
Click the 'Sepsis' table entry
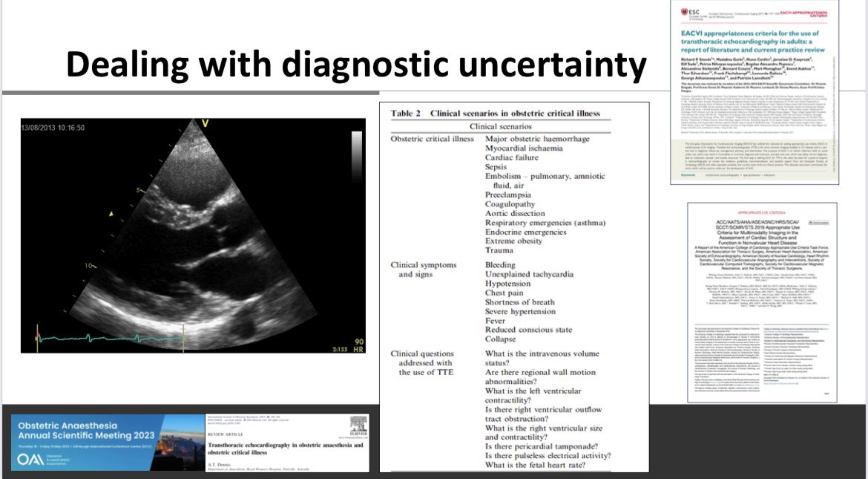click(496, 167)
